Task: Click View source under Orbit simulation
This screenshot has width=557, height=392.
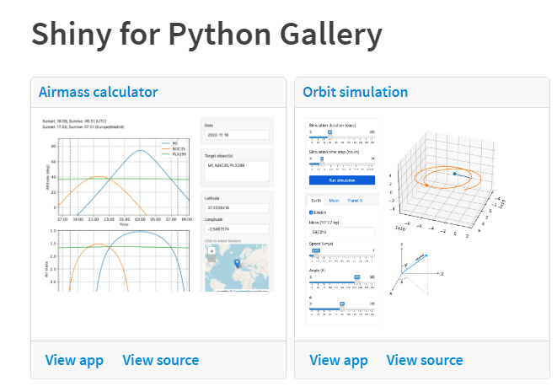Action: [425, 360]
